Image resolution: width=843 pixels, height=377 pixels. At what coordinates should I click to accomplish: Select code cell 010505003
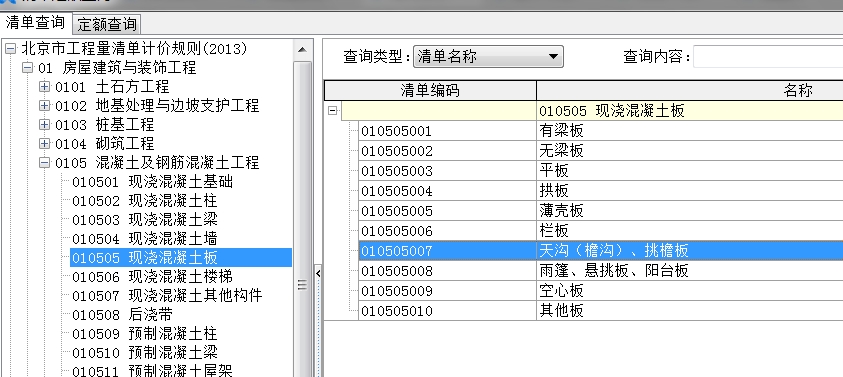coord(447,171)
